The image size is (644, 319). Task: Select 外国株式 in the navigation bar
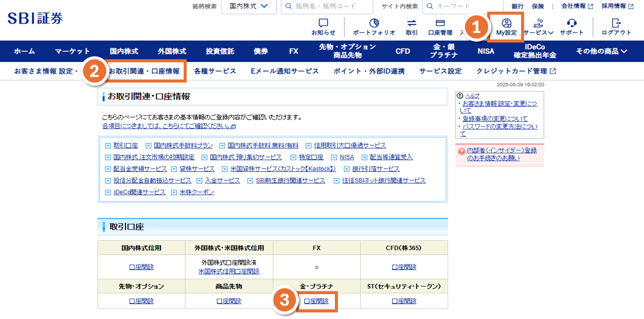point(172,51)
